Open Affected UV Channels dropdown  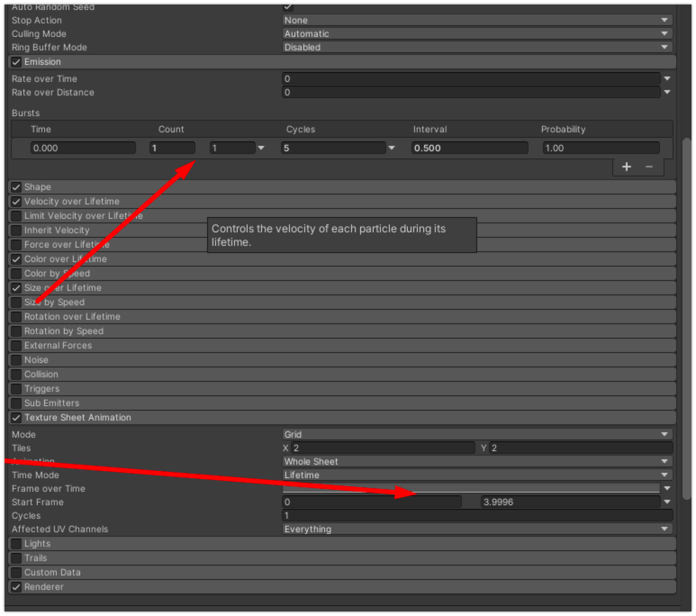point(477,529)
